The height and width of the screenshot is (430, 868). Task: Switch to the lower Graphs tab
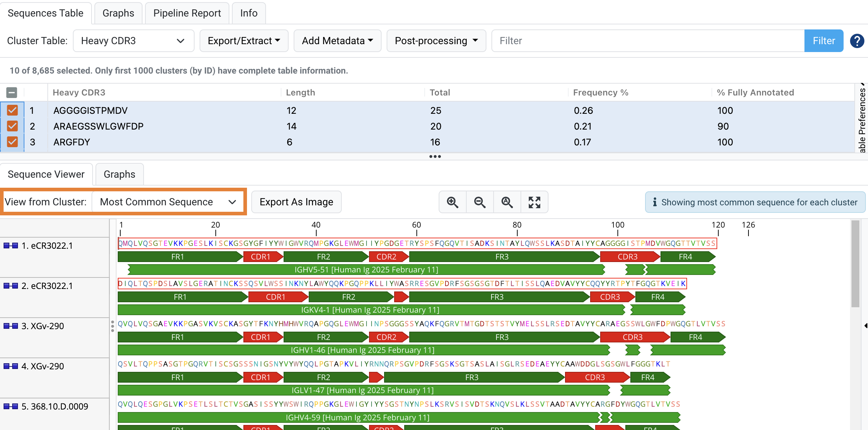pos(119,174)
